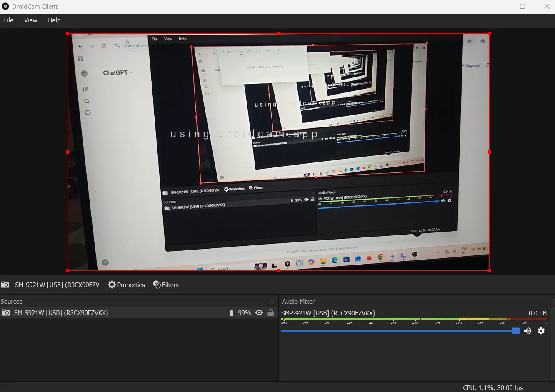Viewport: 555px width, 392px height.
Task: Click the 99% battery level text
Action: [244, 313]
